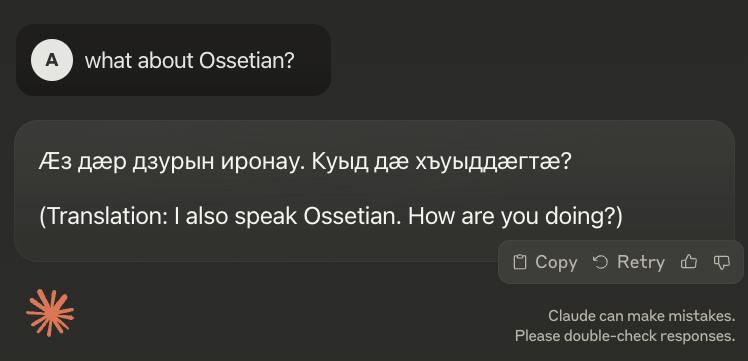Click the phrase 'How are you doing?)'

click(x=516, y=217)
